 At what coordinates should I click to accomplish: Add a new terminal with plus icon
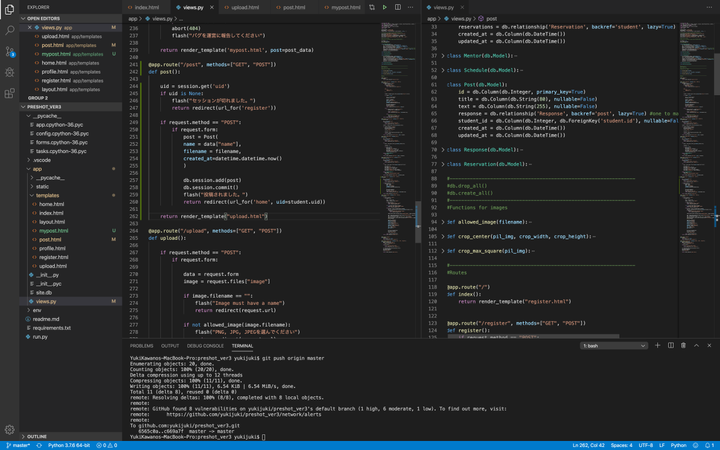pos(657,346)
